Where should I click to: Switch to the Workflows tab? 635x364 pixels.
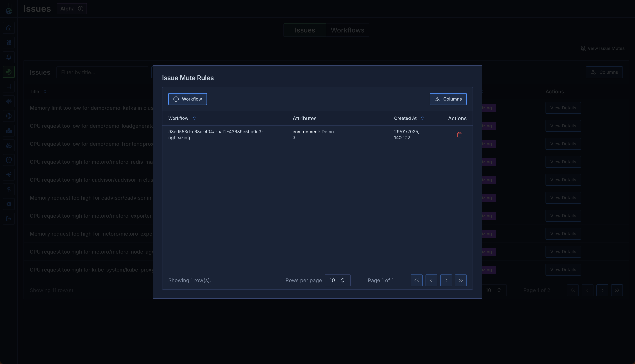[347, 30]
